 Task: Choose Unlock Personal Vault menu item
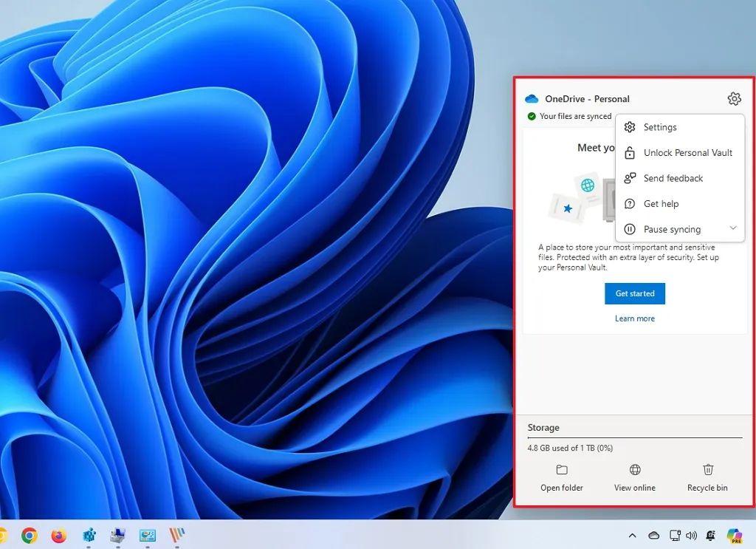click(687, 153)
